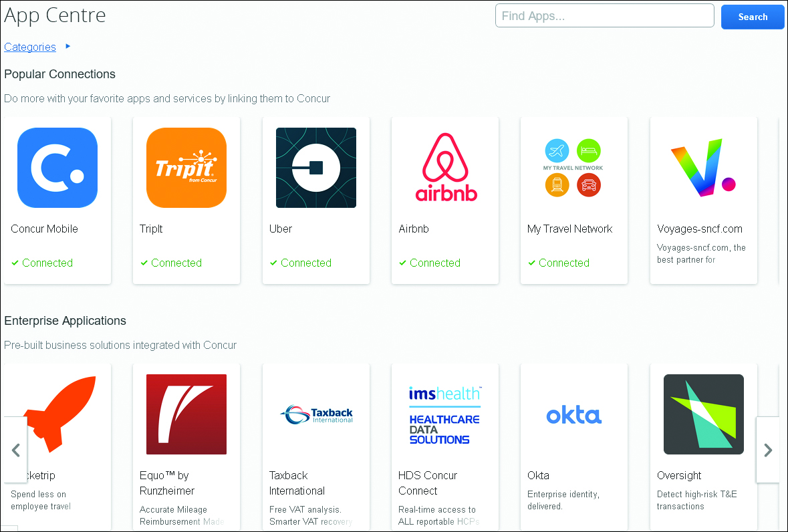Image resolution: width=788 pixels, height=532 pixels.
Task: Click 'Detect high-risk T&E transactions' description
Action: 697,500
